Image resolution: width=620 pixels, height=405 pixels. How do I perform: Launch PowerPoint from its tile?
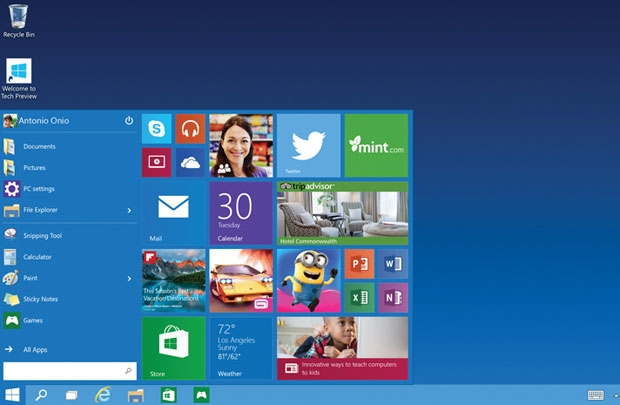[359, 264]
